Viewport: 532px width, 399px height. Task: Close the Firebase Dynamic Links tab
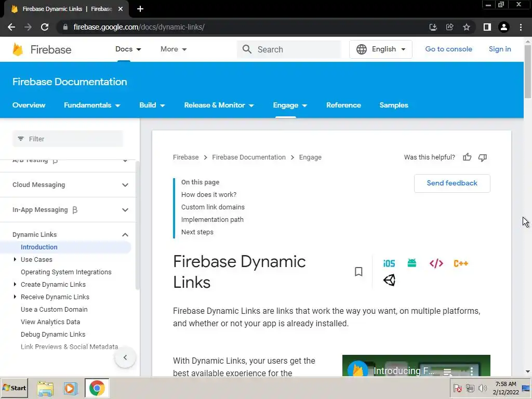point(121,9)
